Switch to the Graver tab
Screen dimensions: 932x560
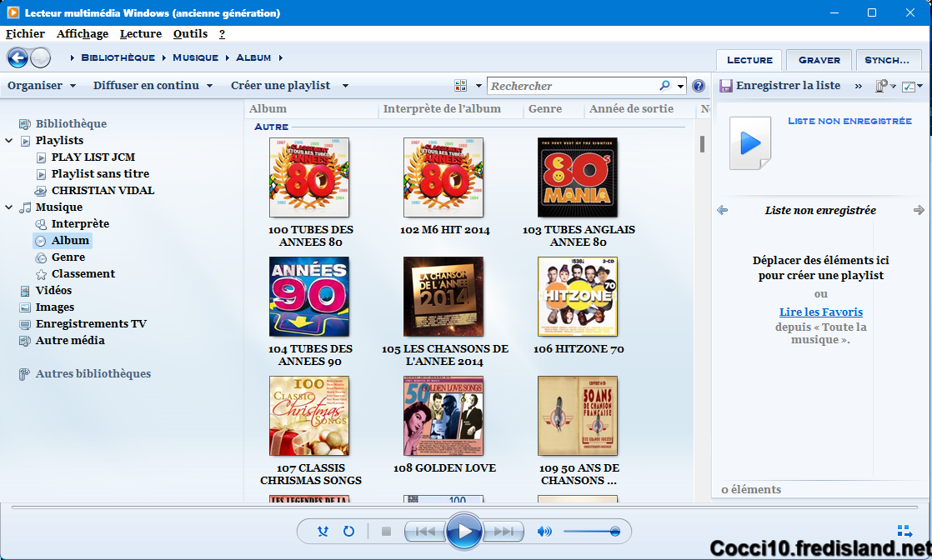819,60
